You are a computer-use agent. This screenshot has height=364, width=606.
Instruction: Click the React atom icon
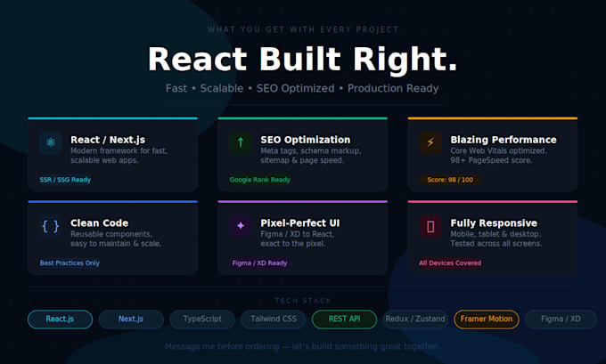click(x=51, y=142)
